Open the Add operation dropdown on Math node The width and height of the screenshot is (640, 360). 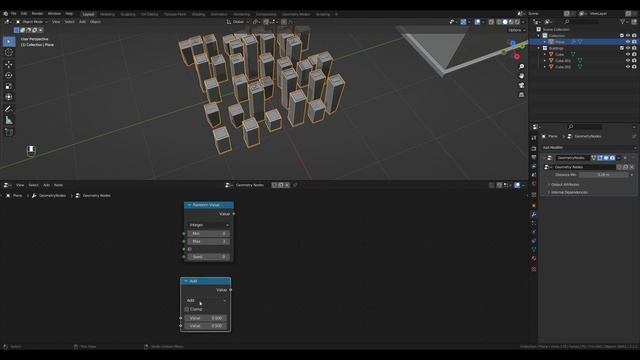(x=205, y=300)
